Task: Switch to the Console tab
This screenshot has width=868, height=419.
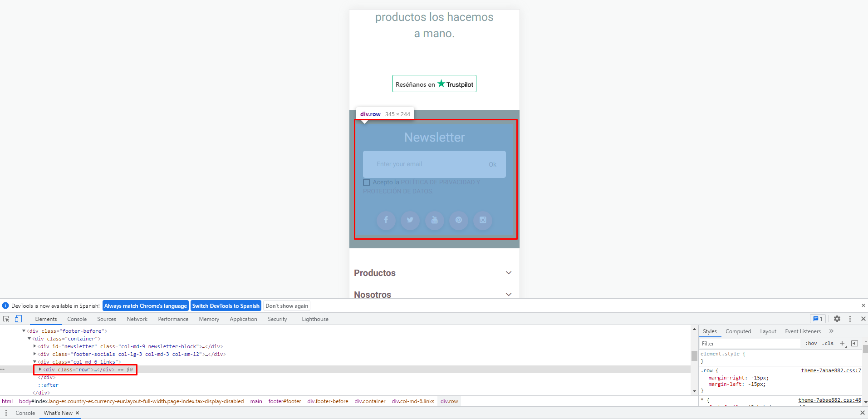Action: point(77,319)
